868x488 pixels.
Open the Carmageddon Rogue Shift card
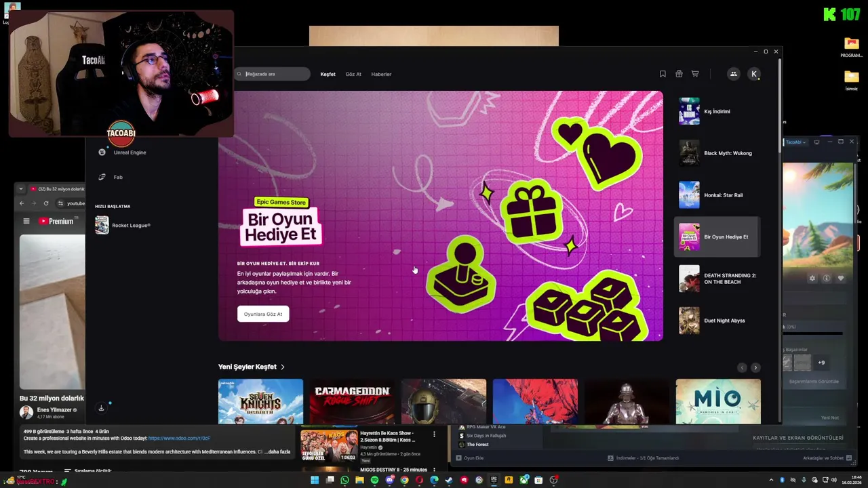pos(352,401)
